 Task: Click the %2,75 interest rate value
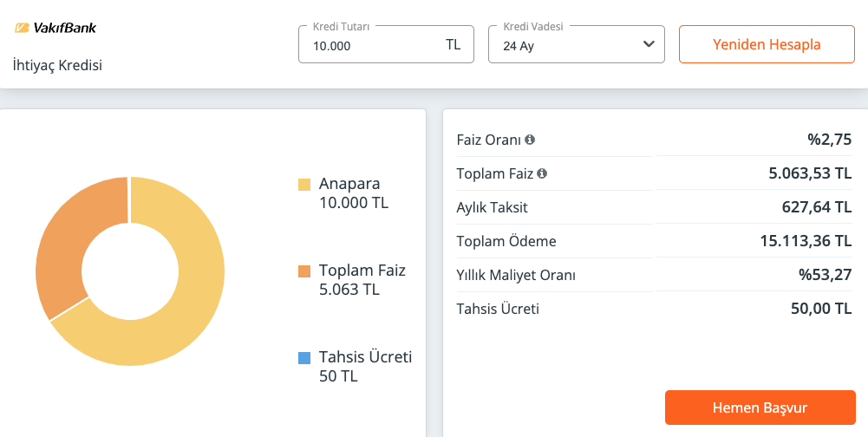(x=829, y=140)
